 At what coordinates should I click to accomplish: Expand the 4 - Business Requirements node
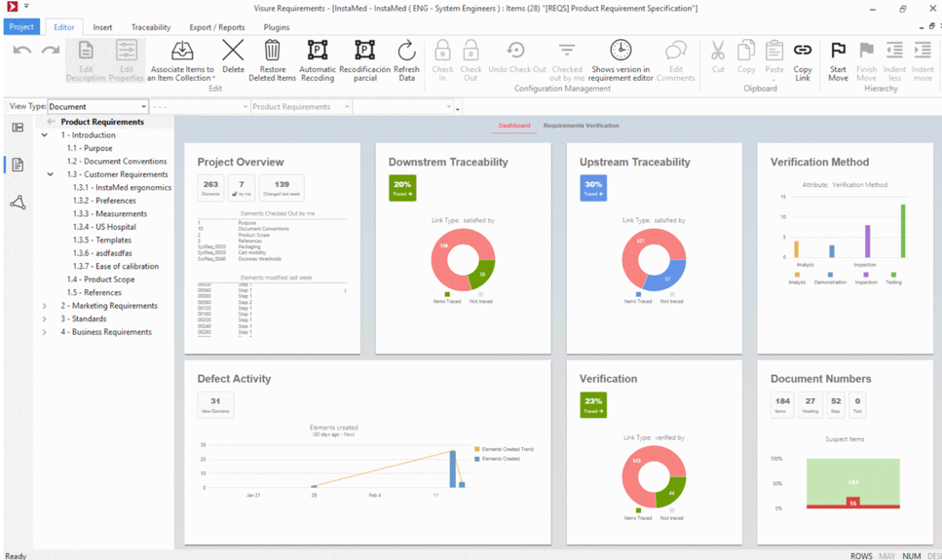coord(45,332)
